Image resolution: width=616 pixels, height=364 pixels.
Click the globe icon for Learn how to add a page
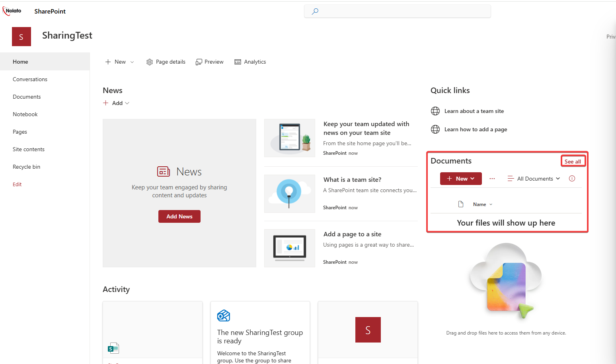point(435,129)
